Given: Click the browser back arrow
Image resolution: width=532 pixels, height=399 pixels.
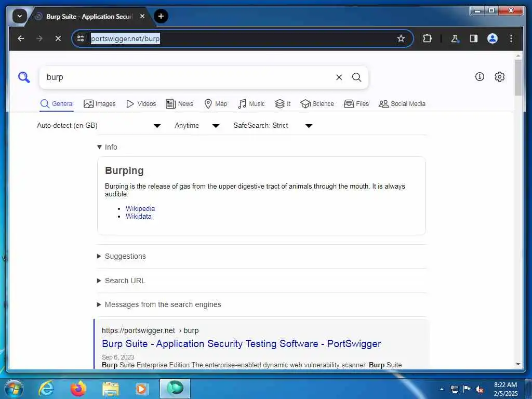Looking at the screenshot, I should [21, 38].
